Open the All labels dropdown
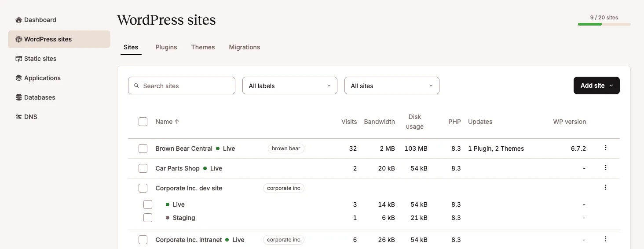Screen dimensions: 644x249 pos(290,85)
